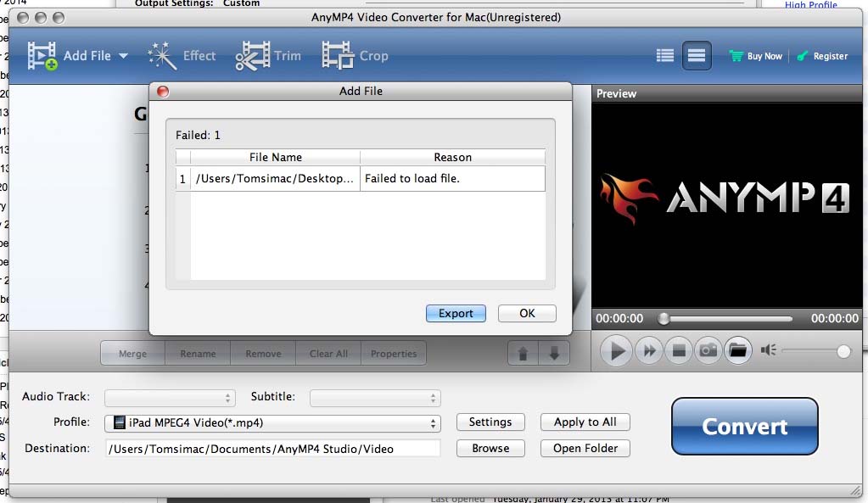Click the Apply to All button
Screen dimensions: 868x503
(585, 422)
